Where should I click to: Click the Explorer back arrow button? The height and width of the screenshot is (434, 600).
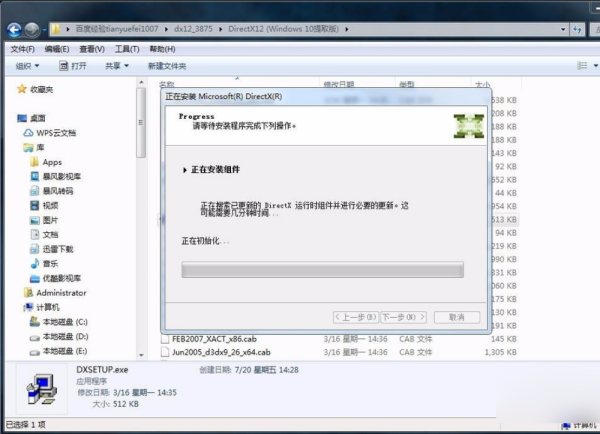click(14, 29)
